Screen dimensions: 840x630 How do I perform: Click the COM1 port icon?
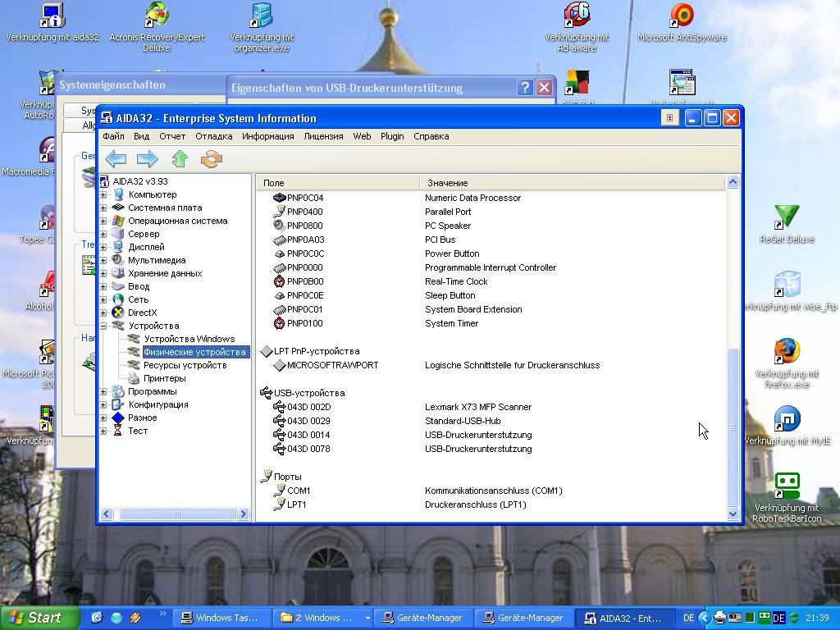pos(279,491)
